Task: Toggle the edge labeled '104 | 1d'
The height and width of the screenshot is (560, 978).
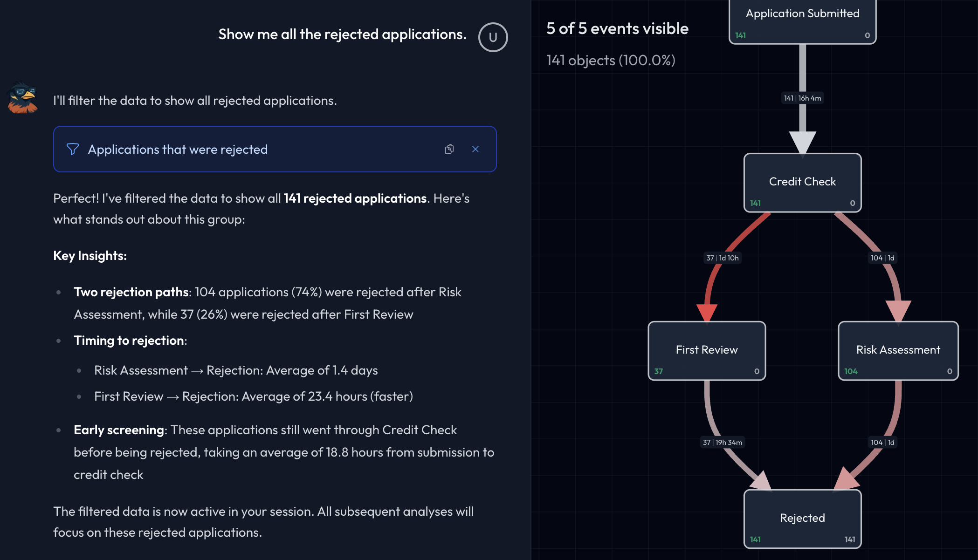Action: coord(882,258)
